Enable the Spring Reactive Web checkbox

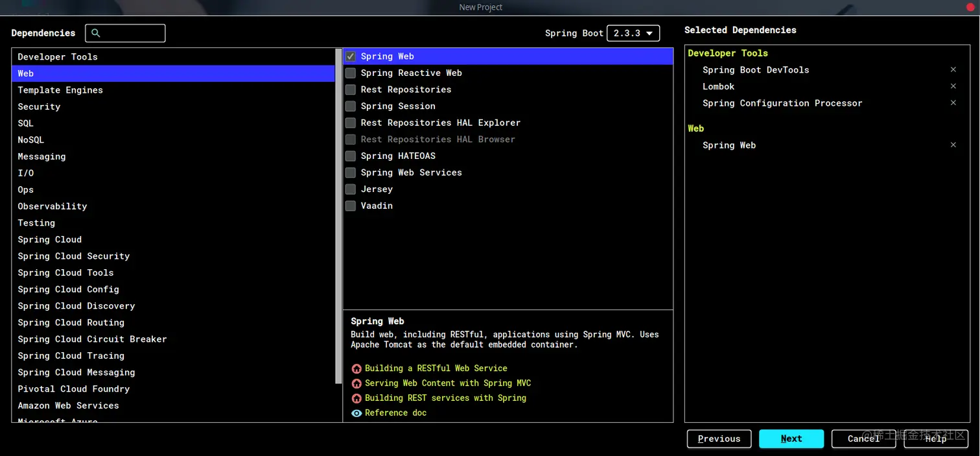(351, 73)
